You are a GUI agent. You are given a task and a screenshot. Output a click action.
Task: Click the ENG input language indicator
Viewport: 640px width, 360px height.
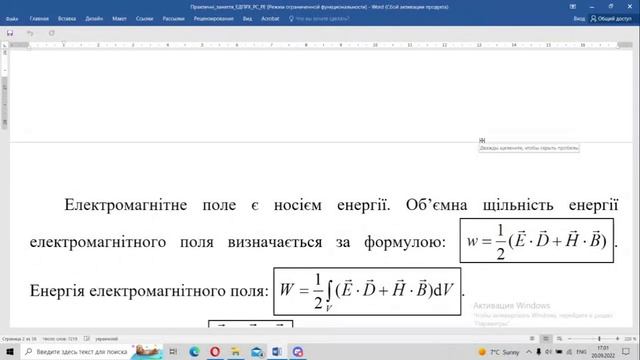581,352
